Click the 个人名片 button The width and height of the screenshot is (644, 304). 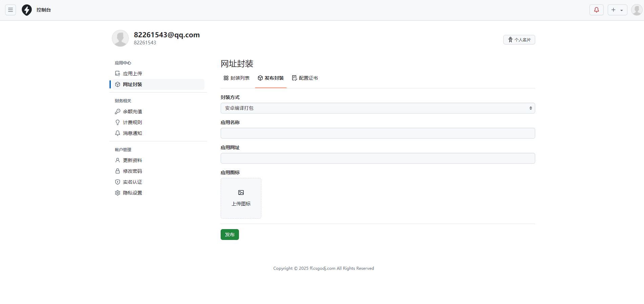[x=519, y=40]
